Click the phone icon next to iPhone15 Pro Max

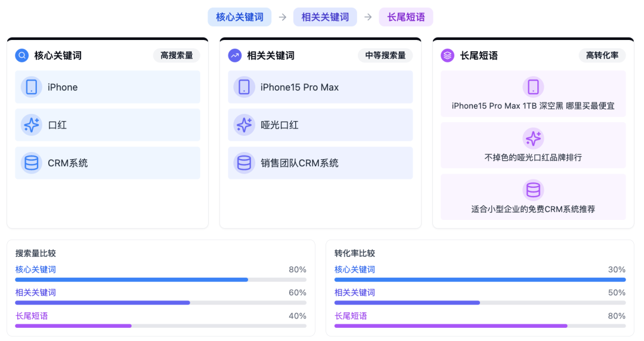(x=244, y=87)
